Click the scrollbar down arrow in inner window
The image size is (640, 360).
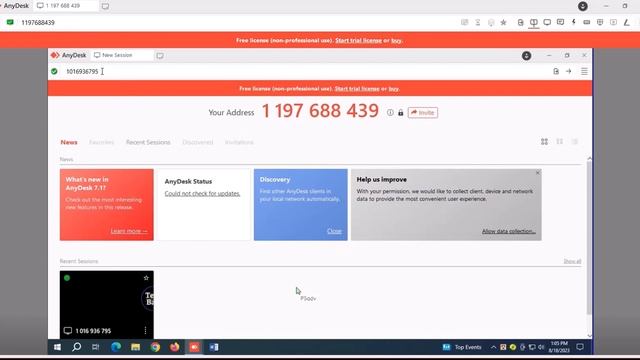coord(589,336)
